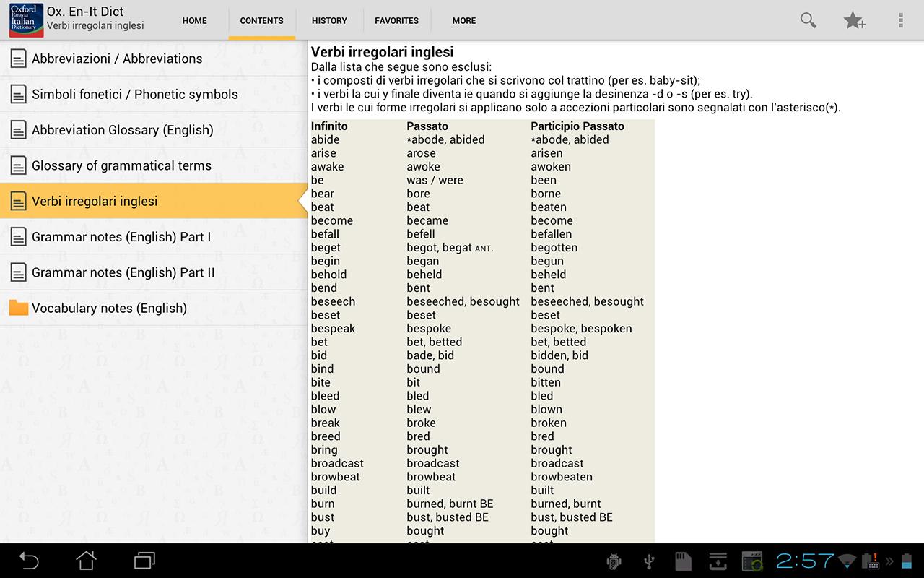Tap the Android home navigation button

pos(87,561)
